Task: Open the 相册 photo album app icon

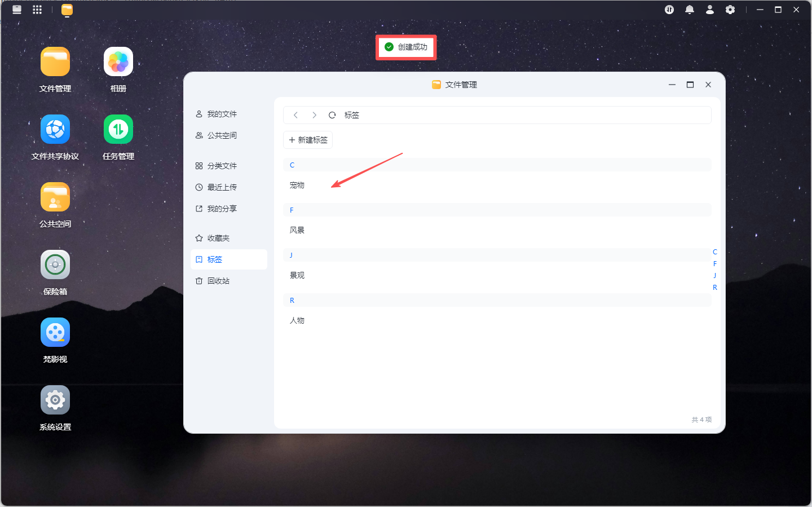Action: pos(118,61)
